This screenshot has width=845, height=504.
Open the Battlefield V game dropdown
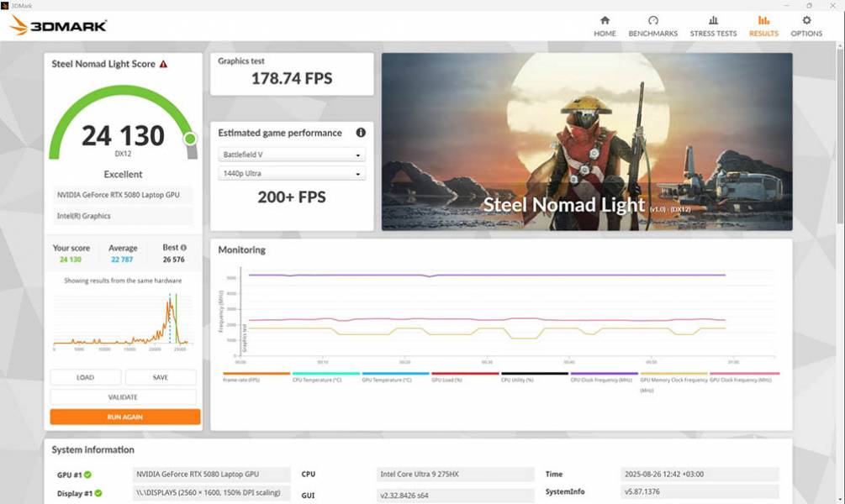point(291,155)
